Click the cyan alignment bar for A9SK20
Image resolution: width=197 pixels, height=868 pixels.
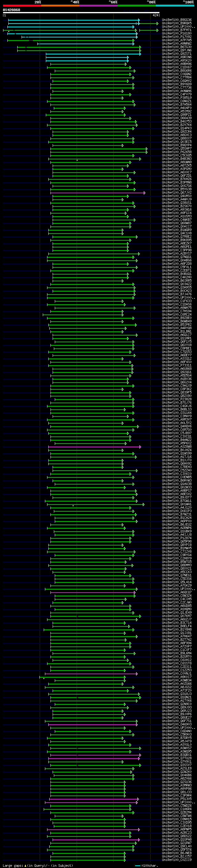click(x=87, y=61)
